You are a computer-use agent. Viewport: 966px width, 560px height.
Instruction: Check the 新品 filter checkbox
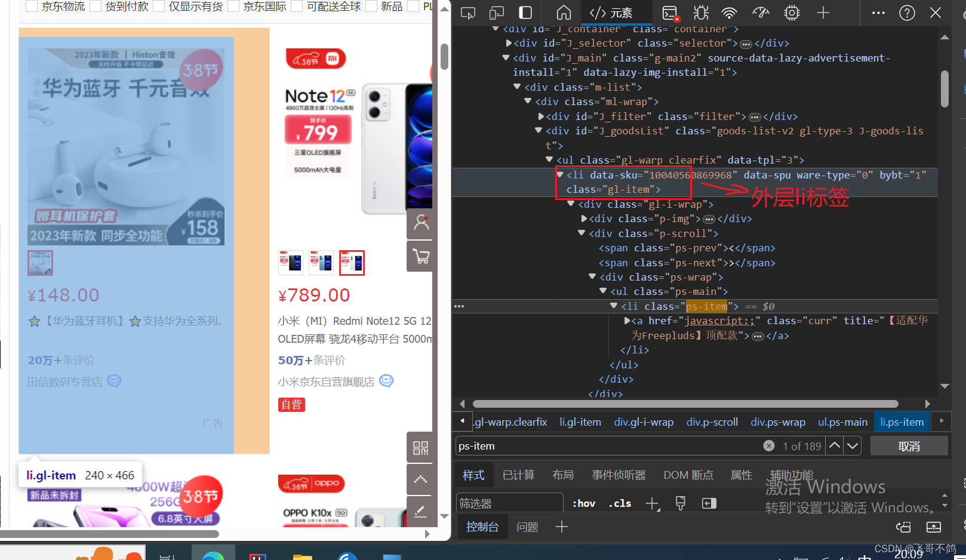[x=371, y=7]
